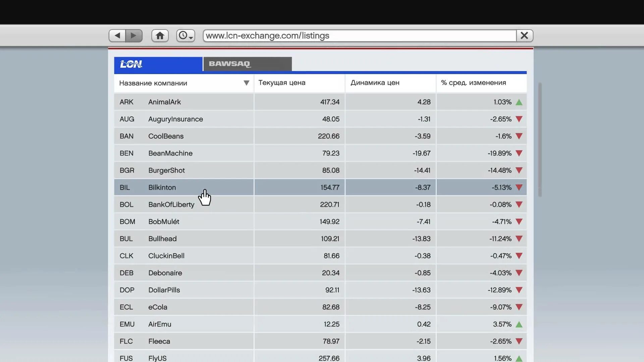Click the red down arrow for eCola
Screen dimensions: 644x362
(519, 307)
